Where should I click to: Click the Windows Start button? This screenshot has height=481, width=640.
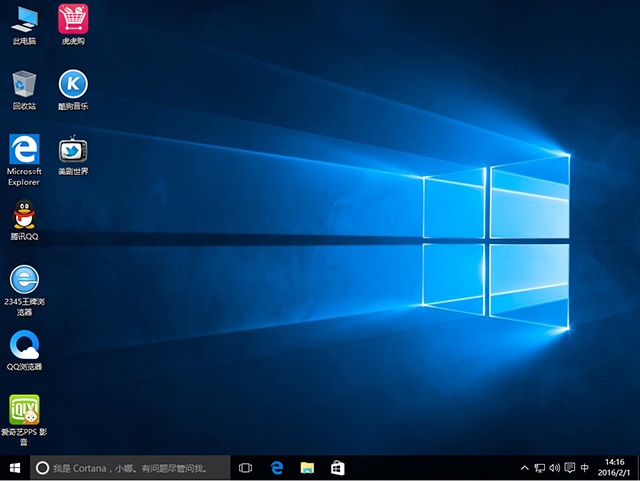click(x=14, y=468)
